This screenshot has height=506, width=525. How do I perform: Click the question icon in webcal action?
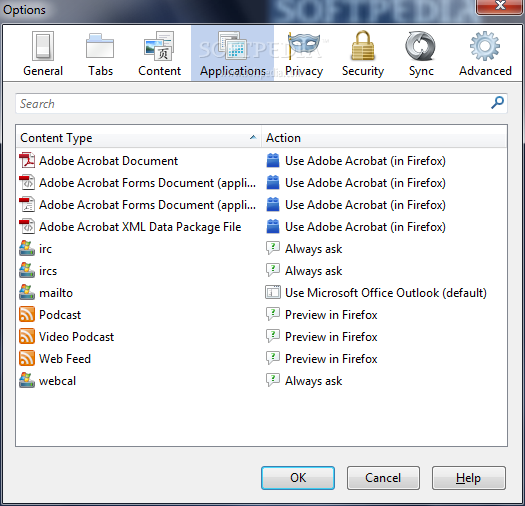(273, 380)
